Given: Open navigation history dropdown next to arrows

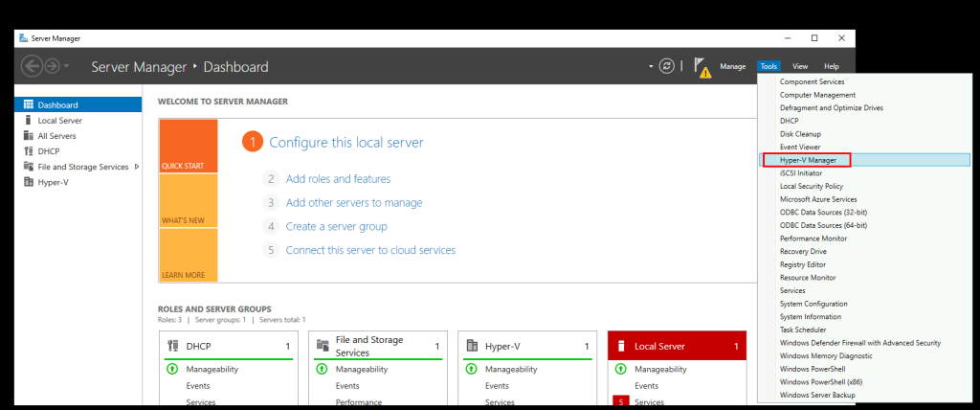Looking at the screenshot, I should pos(66,66).
